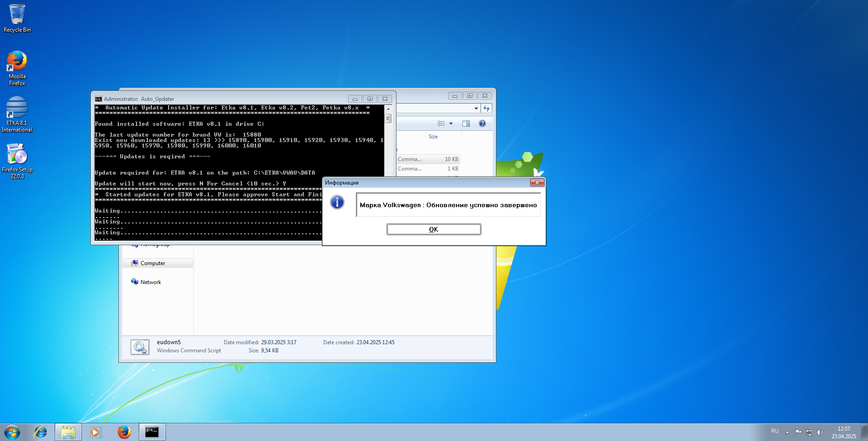Screen dimensions: 868x441
Task: Show hidden tray icons arrow
Action: (x=787, y=432)
